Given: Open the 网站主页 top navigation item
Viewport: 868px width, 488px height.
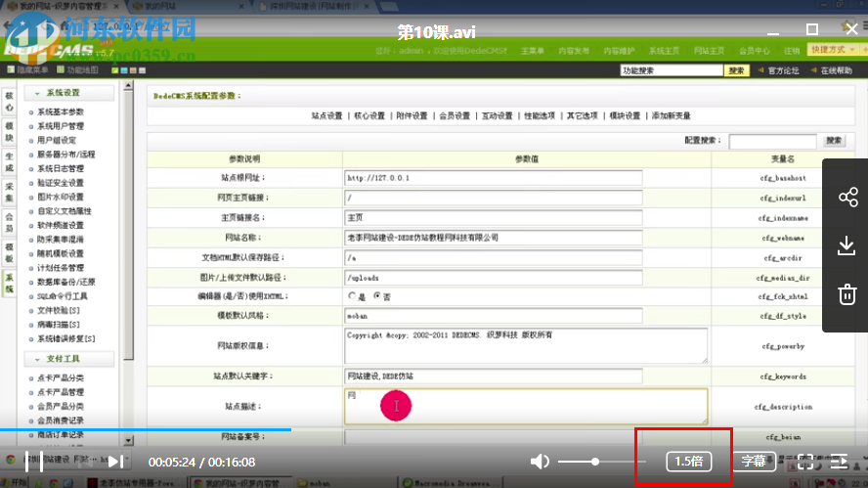Looking at the screenshot, I should tap(709, 51).
